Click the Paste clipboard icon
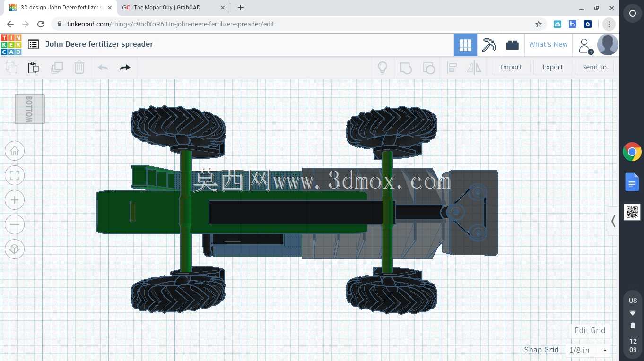This screenshot has height=361, width=644. pyautogui.click(x=34, y=68)
